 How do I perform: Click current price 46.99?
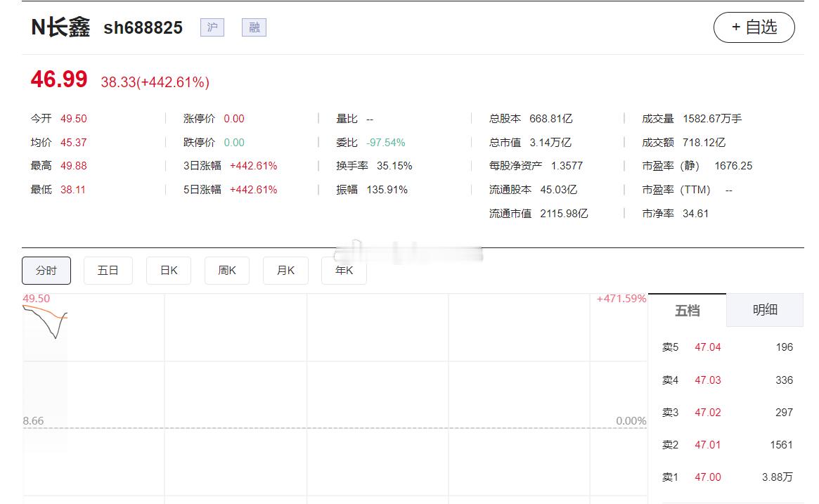pyautogui.click(x=58, y=79)
